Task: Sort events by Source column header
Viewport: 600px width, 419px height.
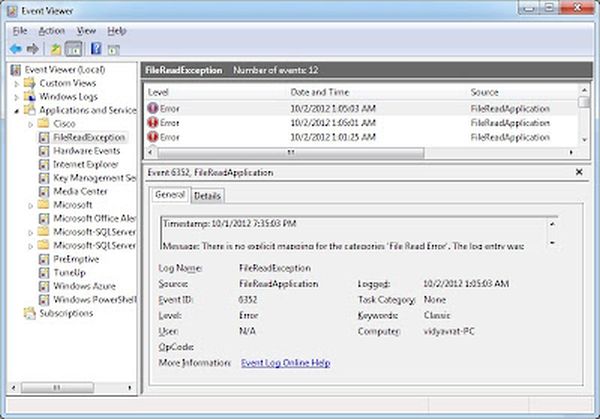Action: pyautogui.click(x=484, y=92)
